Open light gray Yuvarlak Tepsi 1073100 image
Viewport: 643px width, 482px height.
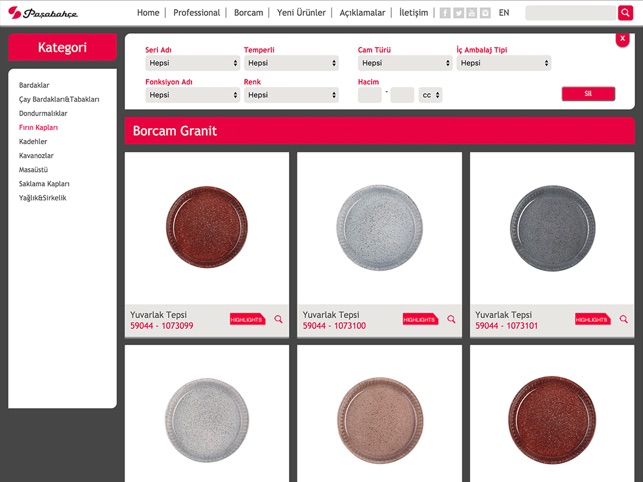[379, 227]
